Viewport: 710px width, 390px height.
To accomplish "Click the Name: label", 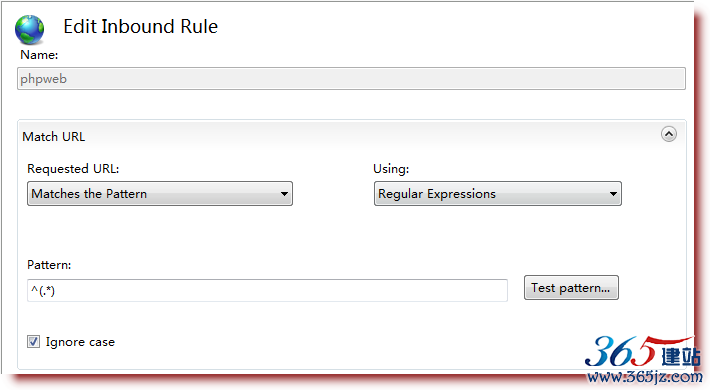I will [39, 55].
